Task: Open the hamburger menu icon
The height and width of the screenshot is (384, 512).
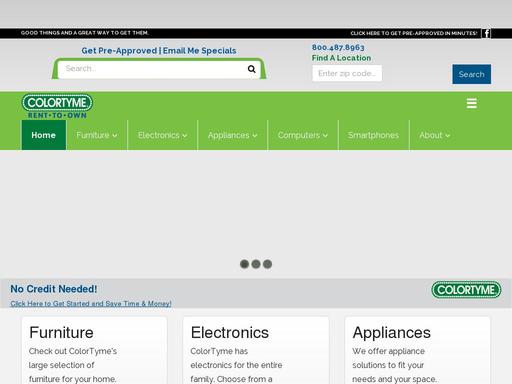Action: pos(471,103)
